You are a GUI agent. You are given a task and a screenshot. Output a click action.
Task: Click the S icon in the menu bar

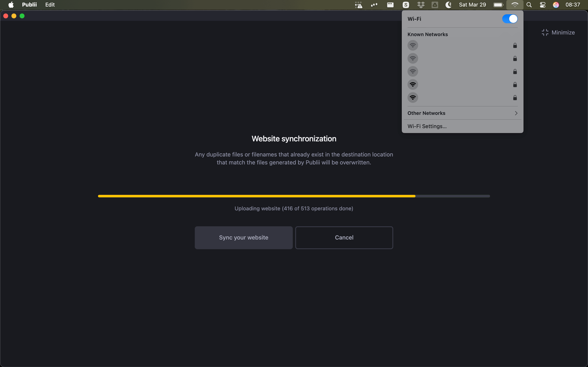coord(406,5)
